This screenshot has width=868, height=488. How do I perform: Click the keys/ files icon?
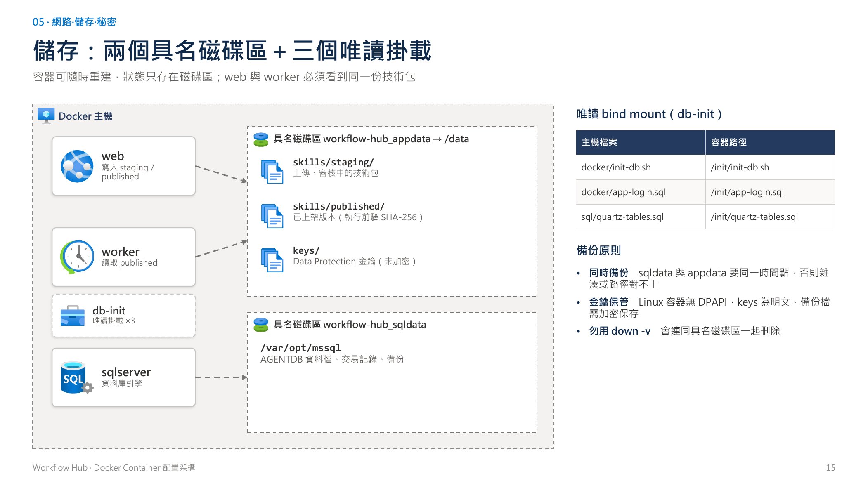click(272, 260)
